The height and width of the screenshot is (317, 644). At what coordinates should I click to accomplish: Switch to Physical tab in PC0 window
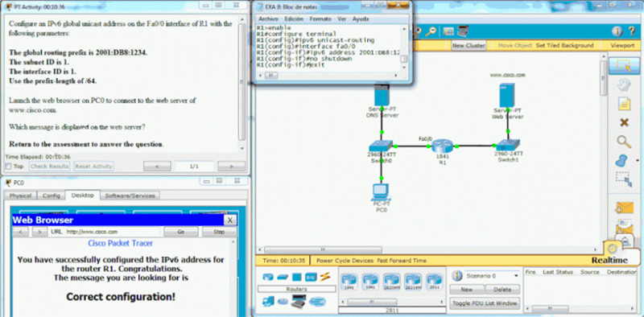[x=20, y=196]
